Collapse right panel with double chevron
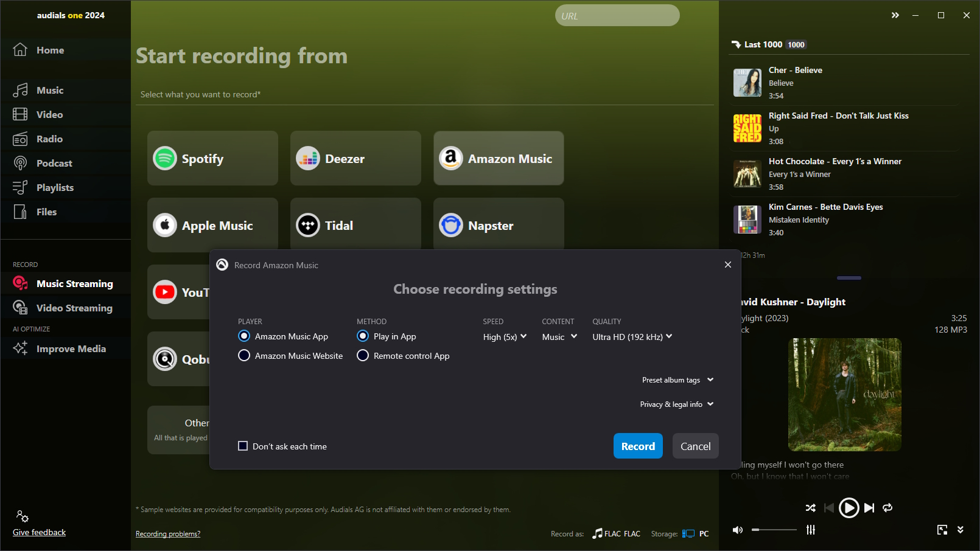Viewport: 980px width, 551px height. 895,15
